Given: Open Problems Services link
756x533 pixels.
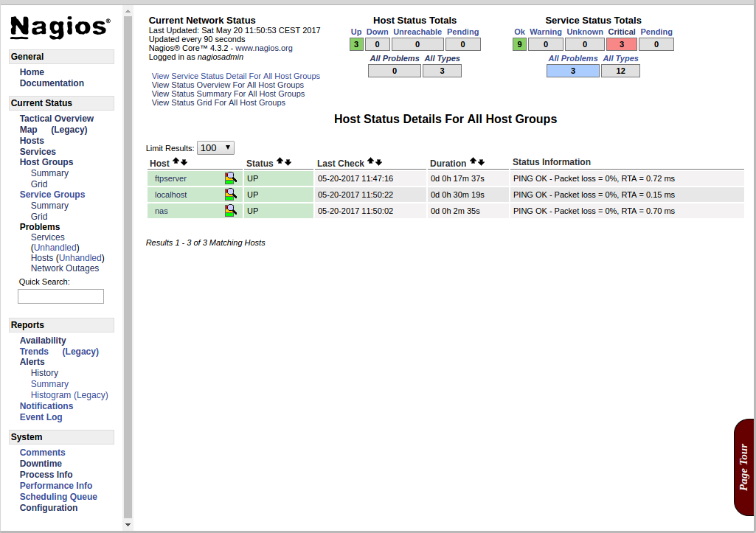Looking at the screenshot, I should (x=48, y=237).
